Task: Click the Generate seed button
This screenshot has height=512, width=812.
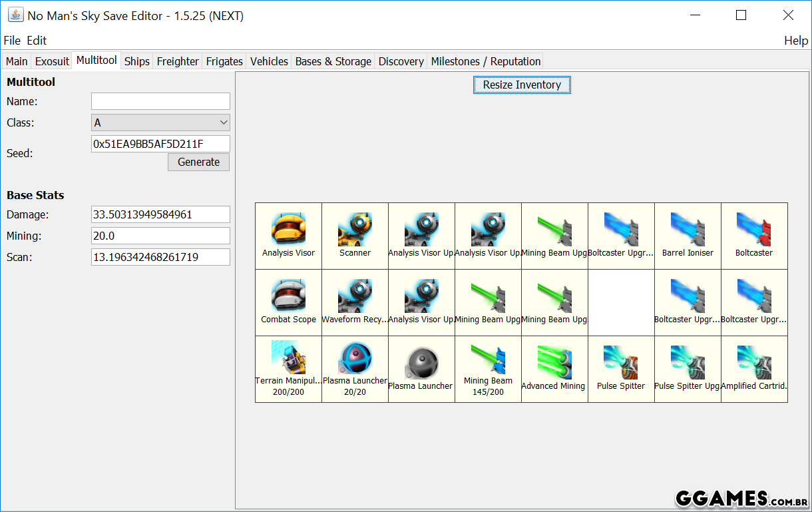Action: [x=198, y=162]
